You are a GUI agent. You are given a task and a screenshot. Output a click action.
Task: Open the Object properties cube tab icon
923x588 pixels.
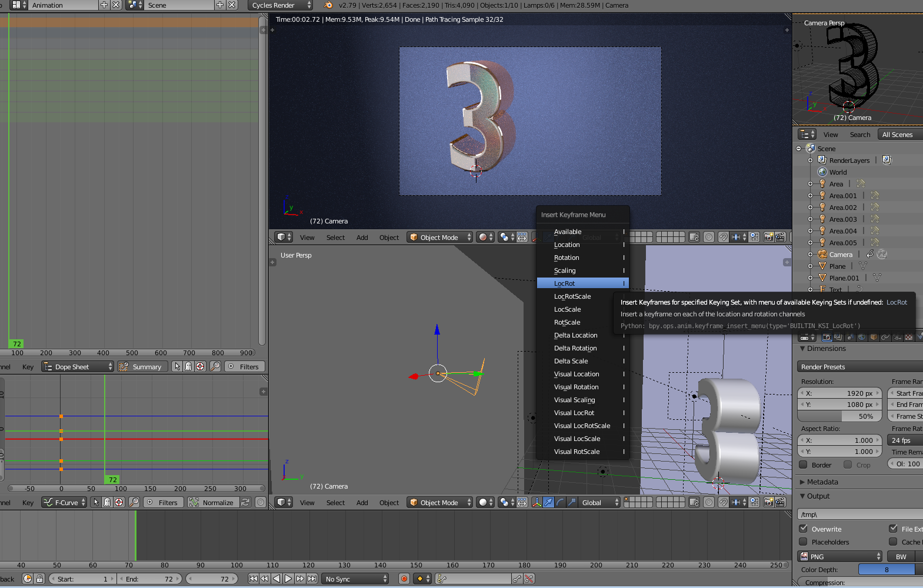tap(874, 337)
